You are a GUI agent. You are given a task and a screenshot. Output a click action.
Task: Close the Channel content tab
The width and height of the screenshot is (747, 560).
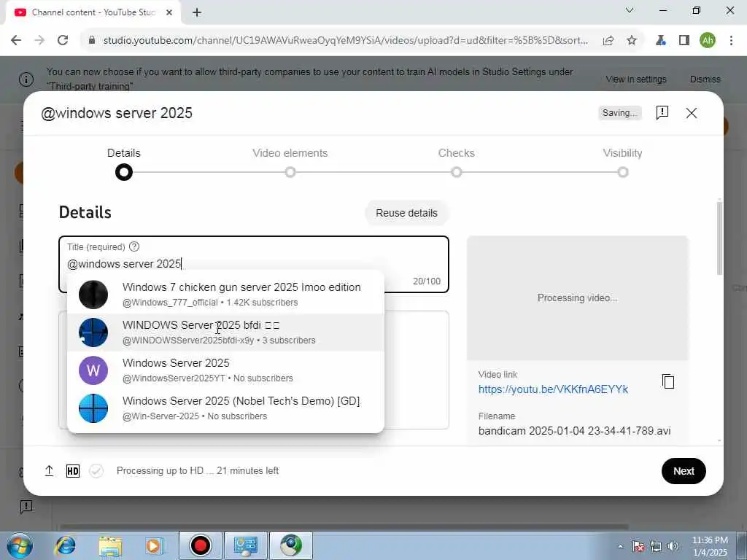(x=169, y=13)
